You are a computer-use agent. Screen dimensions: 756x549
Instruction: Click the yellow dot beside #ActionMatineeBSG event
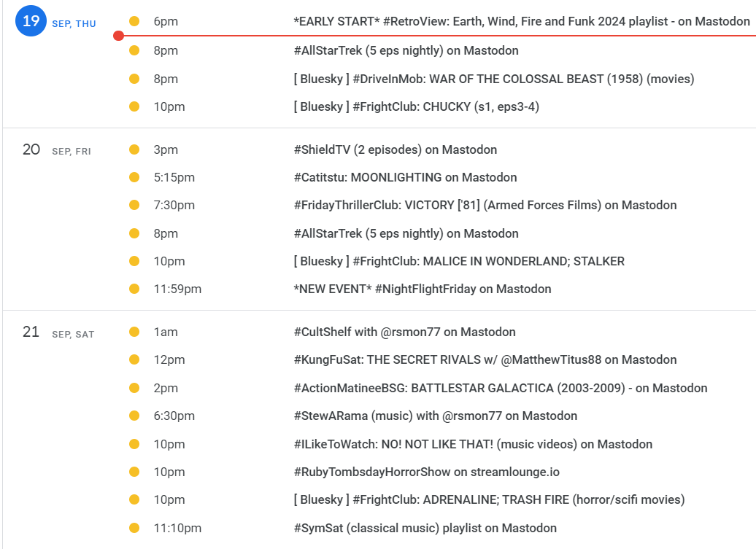coord(134,388)
